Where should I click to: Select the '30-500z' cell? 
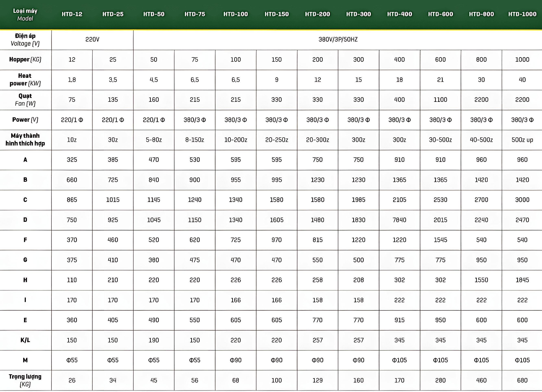point(440,140)
